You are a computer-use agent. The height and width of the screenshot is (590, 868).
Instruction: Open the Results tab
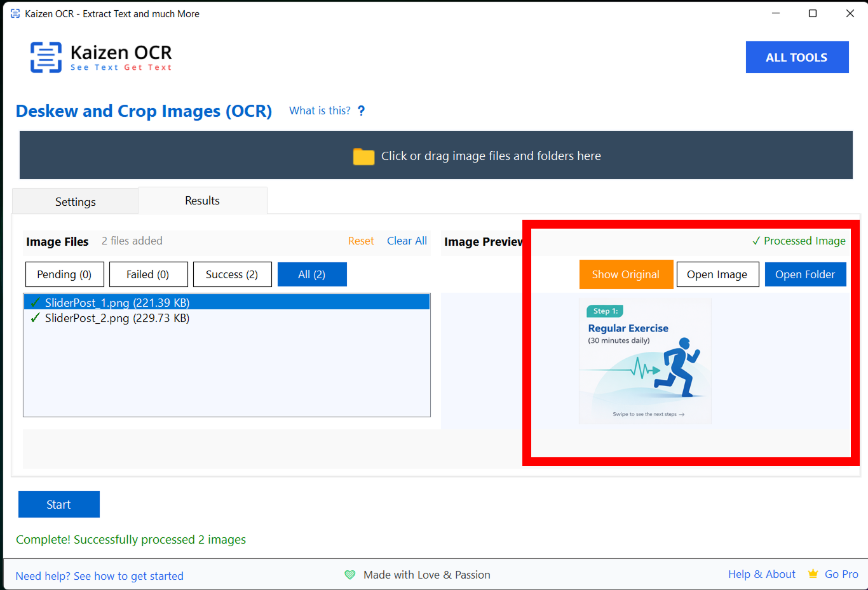point(202,201)
